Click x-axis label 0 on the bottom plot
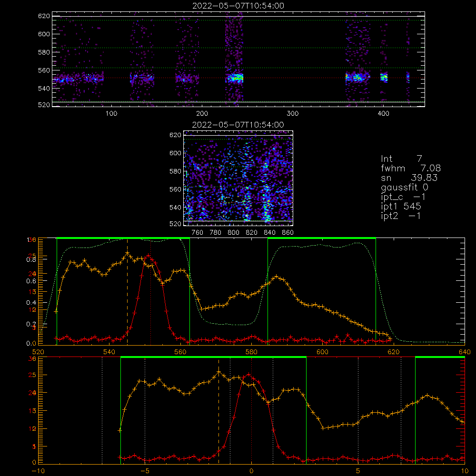Viewport: 476px width, 476px height. (x=251, y=471)
